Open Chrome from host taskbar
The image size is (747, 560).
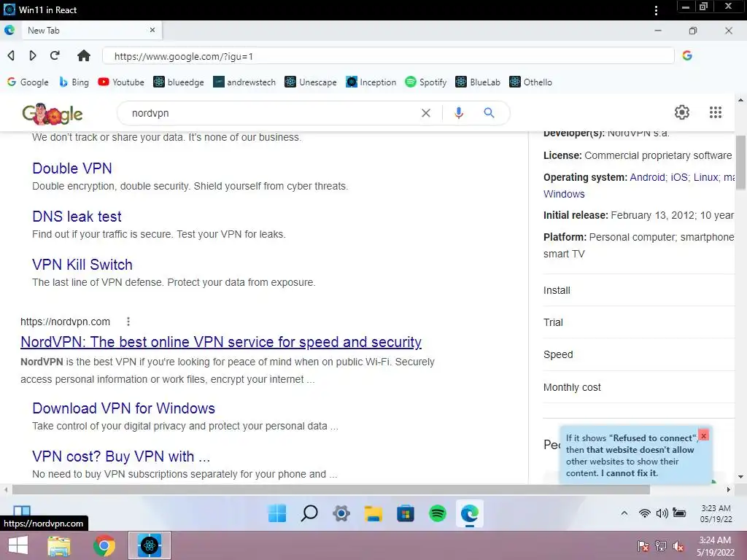pos(104,545)
